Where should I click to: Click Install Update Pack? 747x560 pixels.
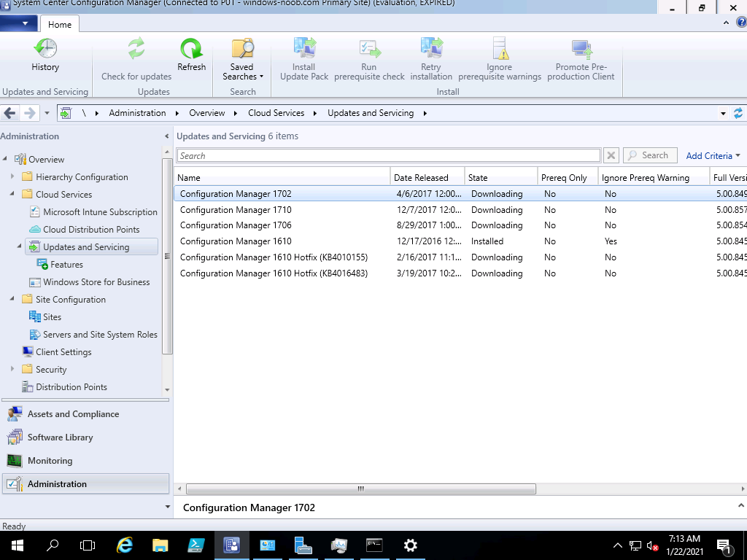coord(304,59)
